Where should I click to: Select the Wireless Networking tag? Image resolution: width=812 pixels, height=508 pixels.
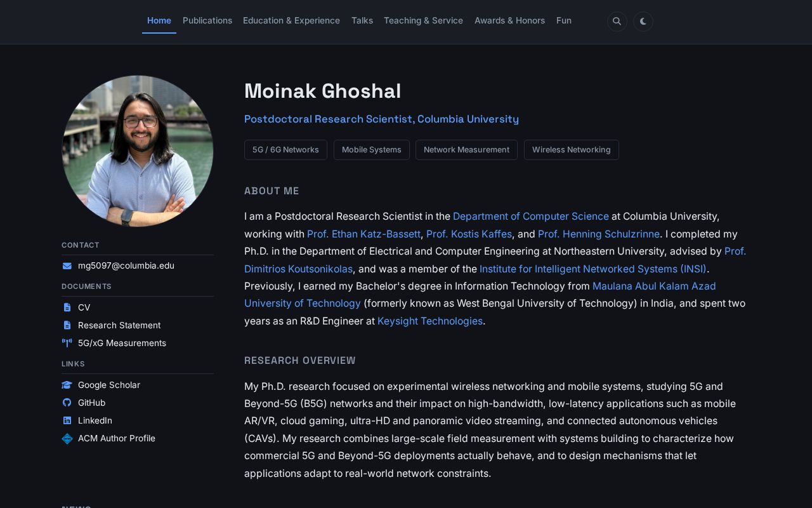pyautogui.click(x=572, y=150)
